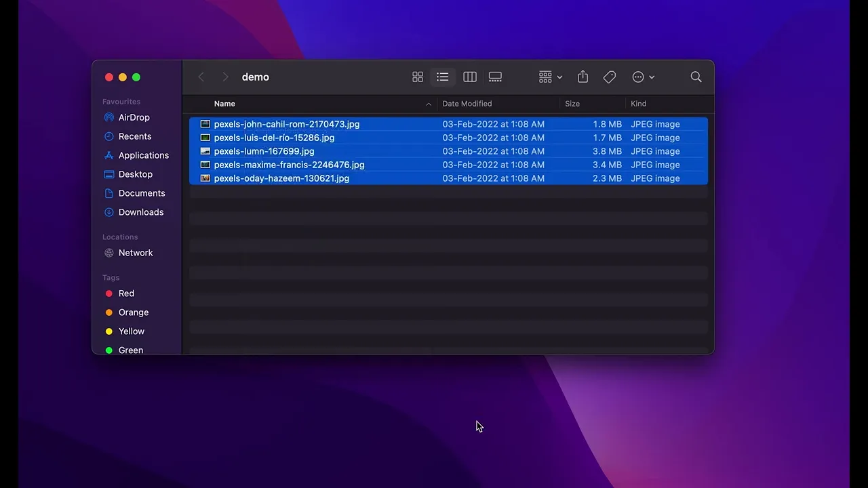
Task: Click the thumbnail icon of pexels-john-cahil-rom-2170473.jpg
Action: click(205, 124)
